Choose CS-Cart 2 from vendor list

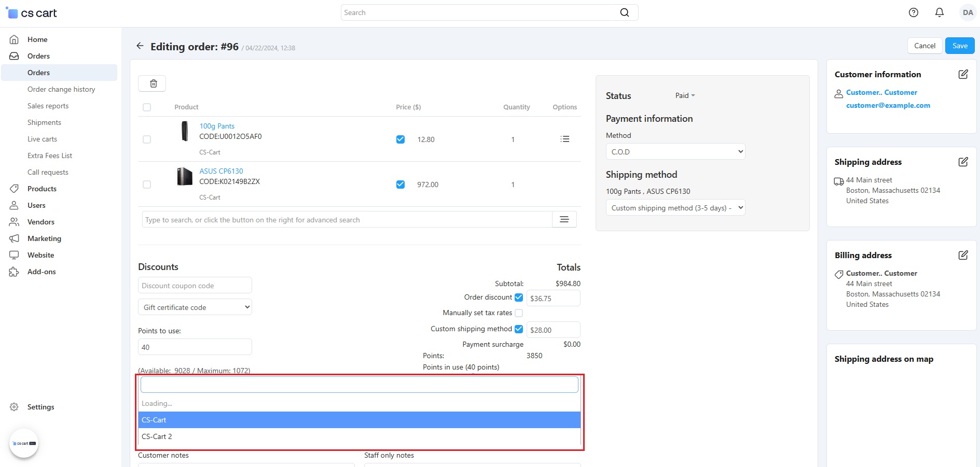[x=157, y=436]
